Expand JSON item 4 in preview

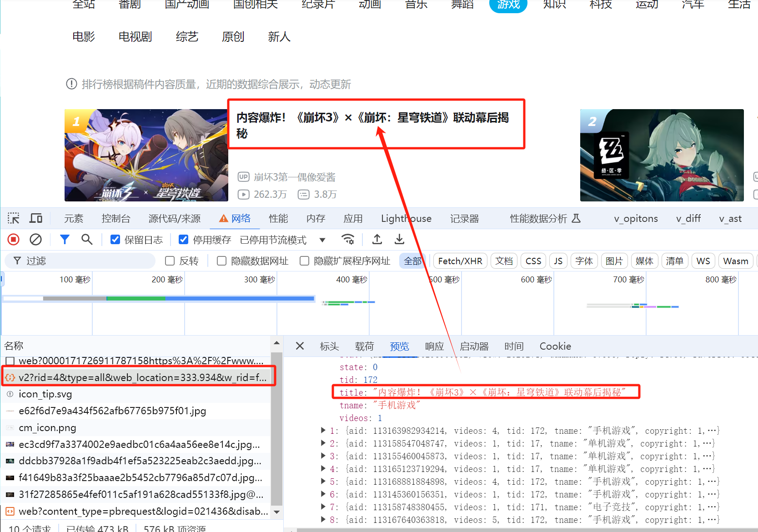[x=323, y=468]
